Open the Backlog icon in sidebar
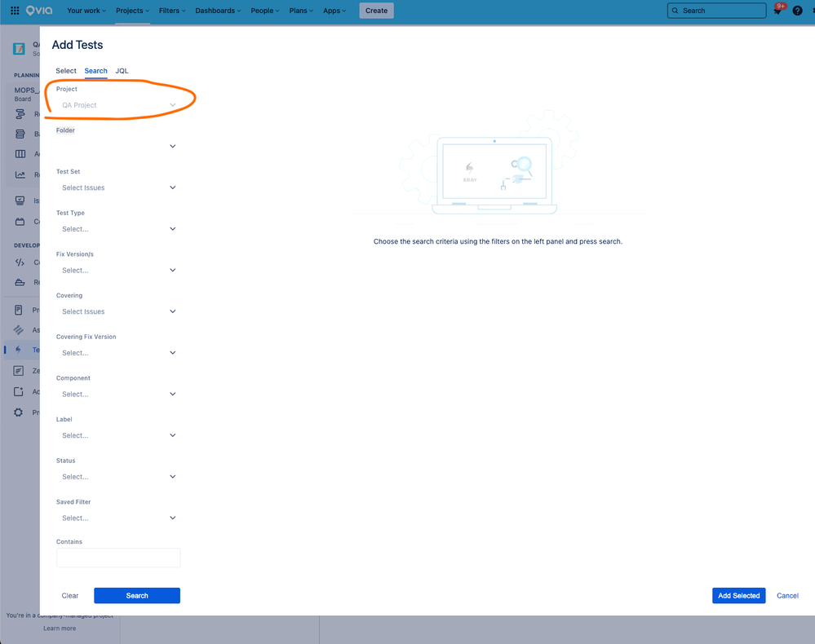The width and height of the screenshot is (815, 644). pyautogui.click(x=20, y=134)
